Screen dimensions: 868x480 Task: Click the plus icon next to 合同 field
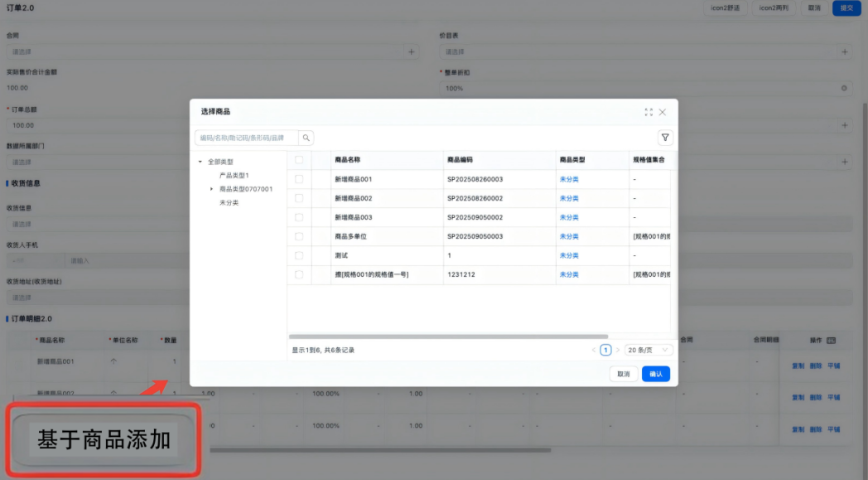click(x=412, y=51)
